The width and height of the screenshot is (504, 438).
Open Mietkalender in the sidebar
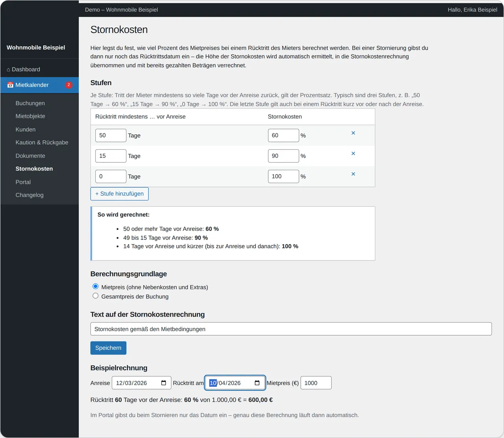39,85
